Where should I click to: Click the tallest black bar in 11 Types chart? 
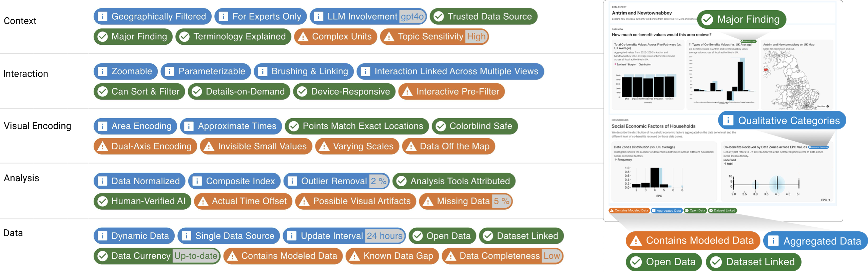(740, 76)
